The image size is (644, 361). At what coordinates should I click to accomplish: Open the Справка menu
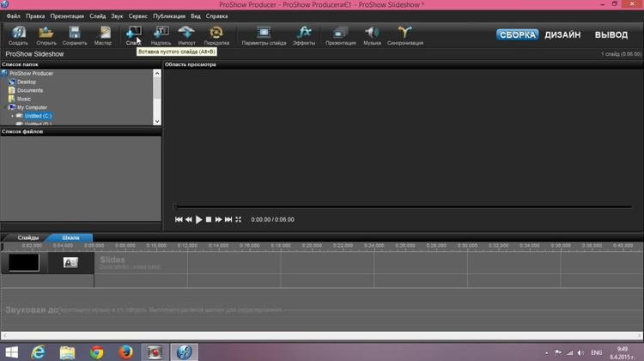(x=217, y=16)
